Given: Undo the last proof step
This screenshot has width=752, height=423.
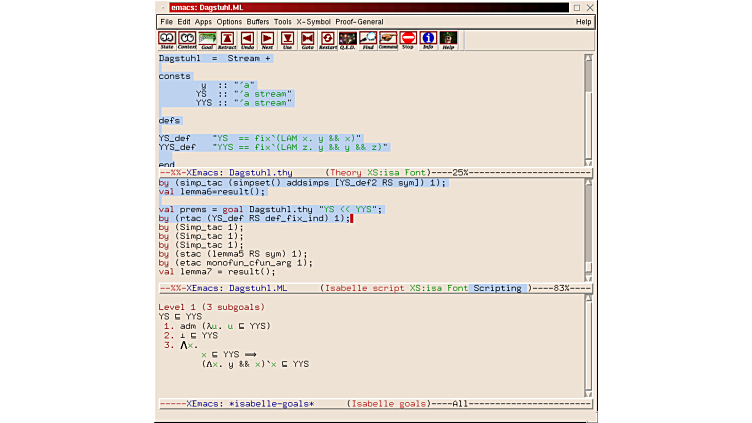Looking at the screenshot, I should pos(247,39).
